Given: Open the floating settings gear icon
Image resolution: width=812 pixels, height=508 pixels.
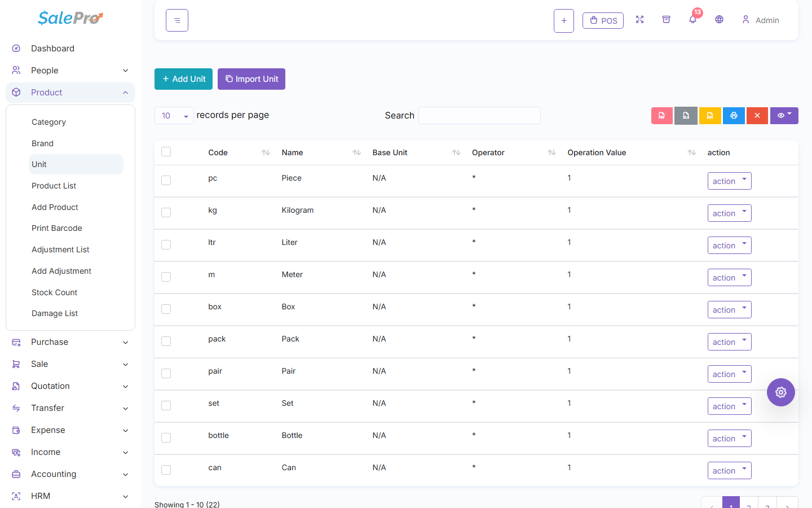Looking at the screenshot, I should pos(781,392).
